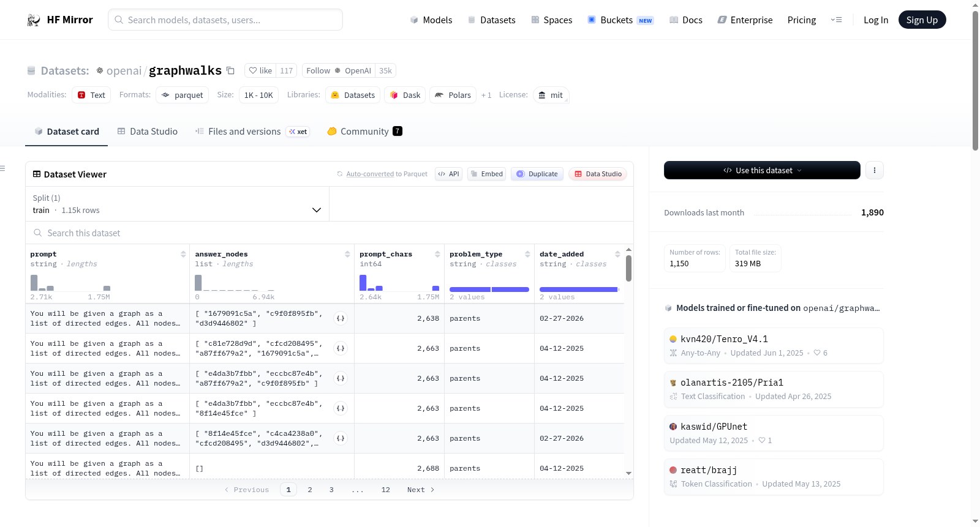980x527 pixels.
Task: Open the left sidebar table-of-contents icon
Action: click(2, 168)
